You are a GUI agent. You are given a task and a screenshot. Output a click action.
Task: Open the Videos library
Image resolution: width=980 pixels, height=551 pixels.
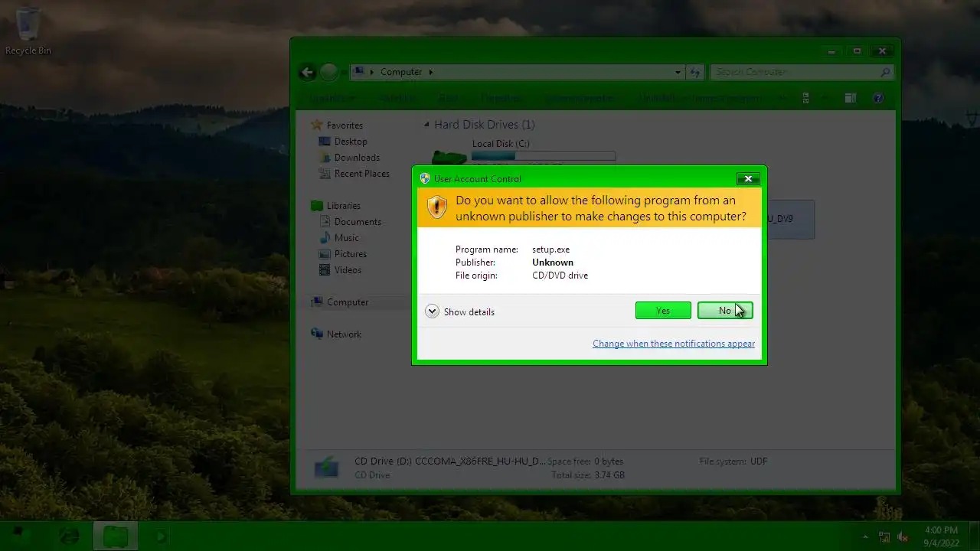348,270
